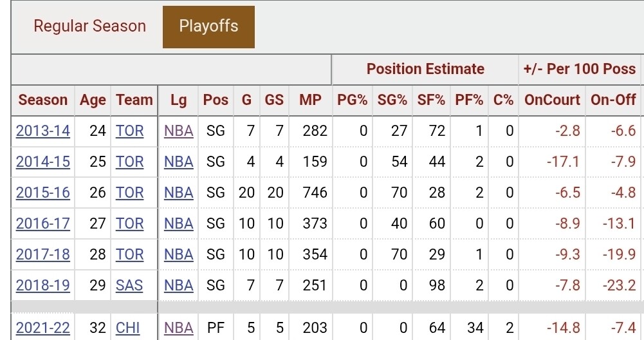
Task: Open the 2014-15 season link
Action: pos(43,162)
